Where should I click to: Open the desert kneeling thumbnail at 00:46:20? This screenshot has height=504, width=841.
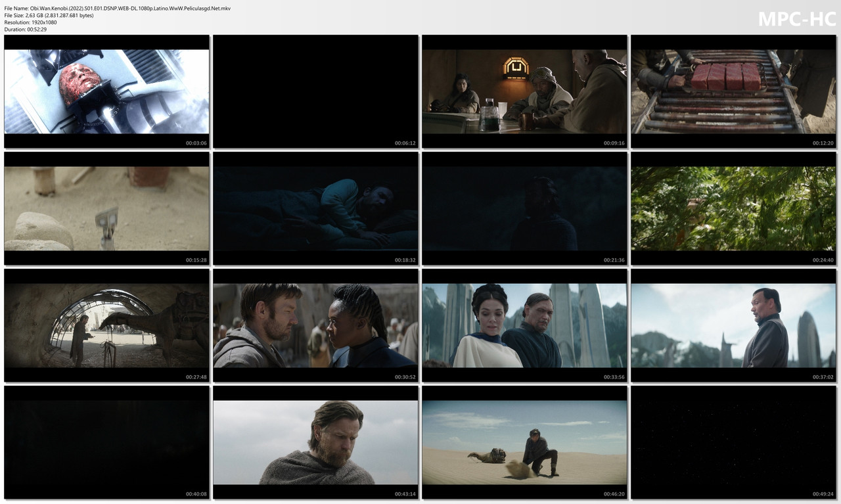coord(524,442)
